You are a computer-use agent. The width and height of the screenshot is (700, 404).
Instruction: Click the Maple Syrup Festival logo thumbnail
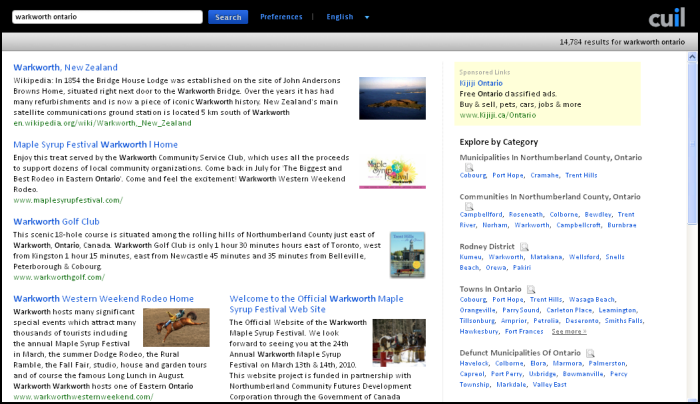pyautogui.click(x=392, y=173)
